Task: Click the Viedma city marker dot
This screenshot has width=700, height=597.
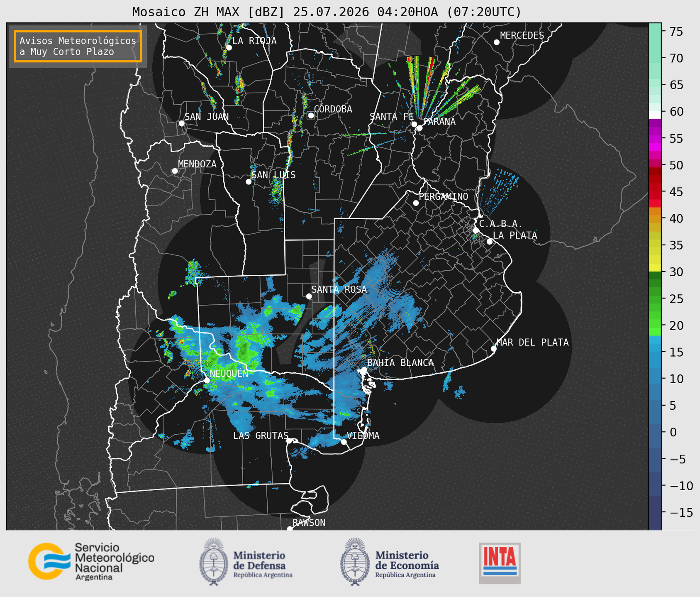Action: 344,442
